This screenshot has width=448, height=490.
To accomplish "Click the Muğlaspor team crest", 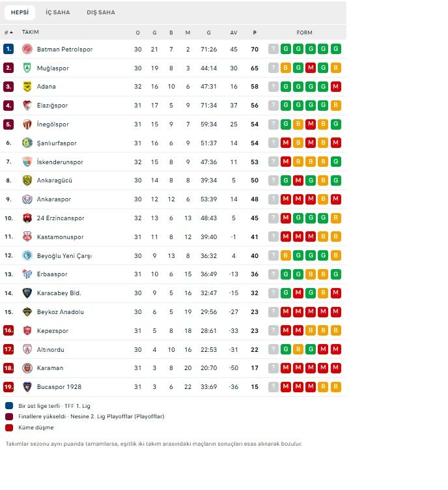I will tap(27, 68).
